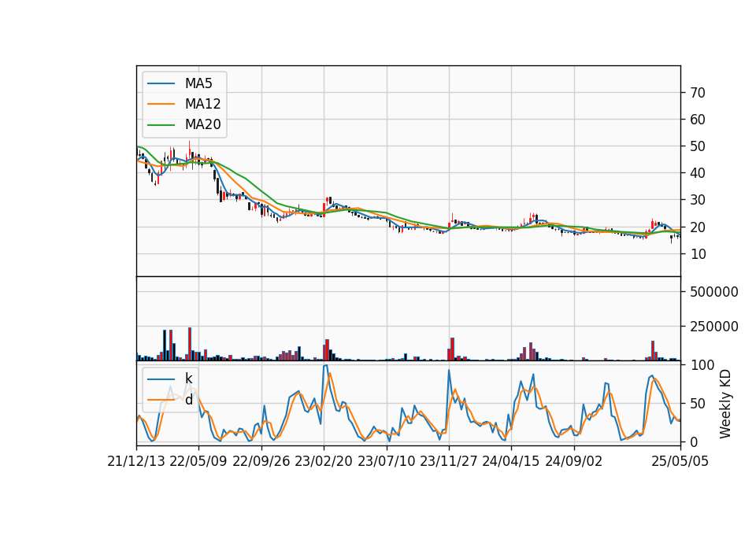The image size is (756, 543).
Task: Click the price axis value 60
Action: click(x=699, y=120)
